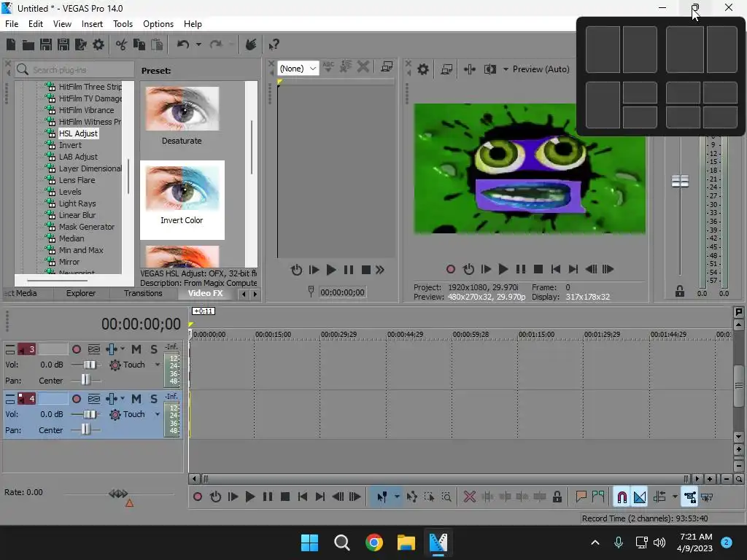The height and width of the screenshot is (560, 747).
Task: Toggle preview on external monitor icon
Action: point(446,69)
